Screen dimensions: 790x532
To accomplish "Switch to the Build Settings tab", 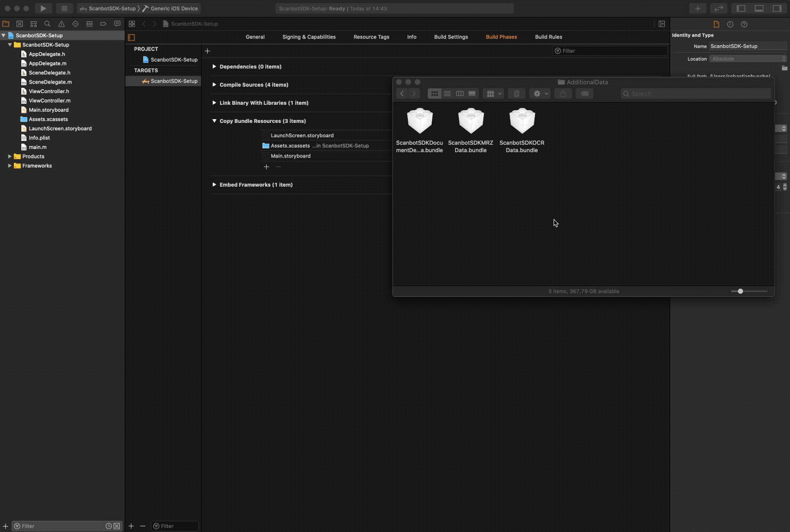I will click(x=450, y=37).
